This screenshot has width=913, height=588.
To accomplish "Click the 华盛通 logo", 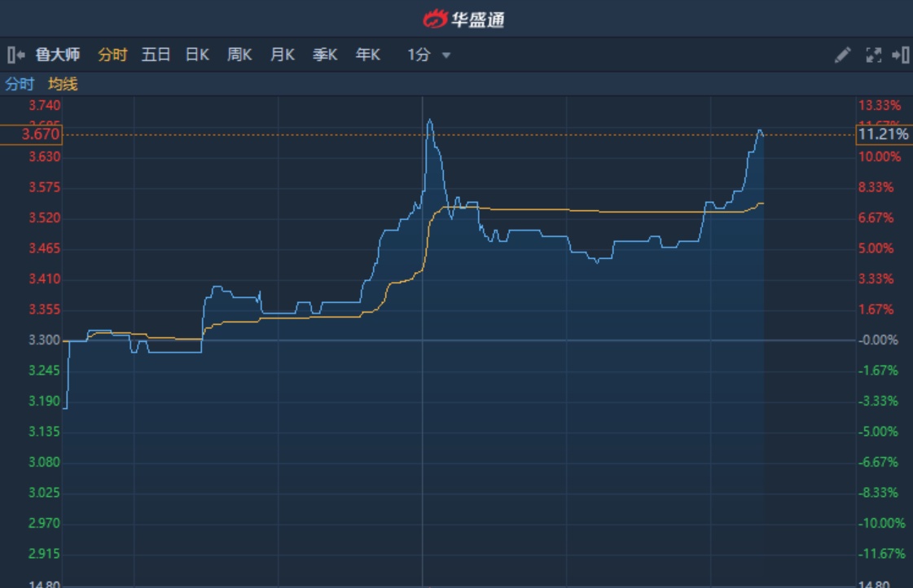I will [x=463, y=20].
